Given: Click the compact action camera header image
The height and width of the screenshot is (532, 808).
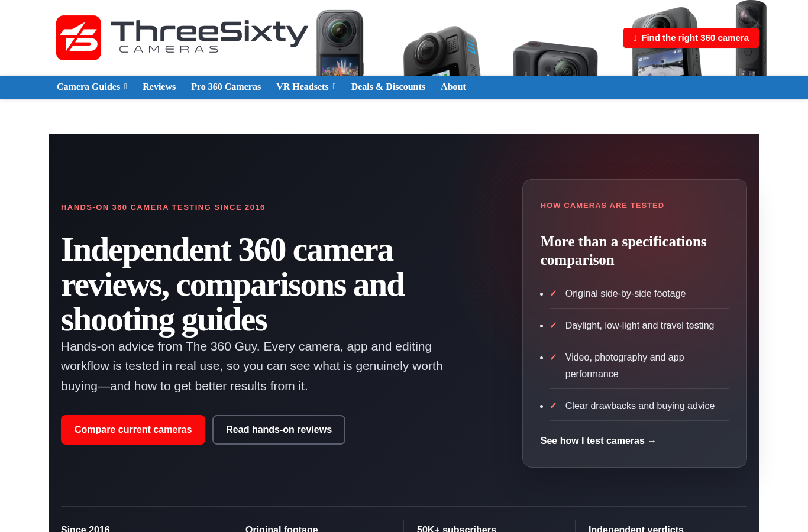Looking at the screenshot, I should coord(555,59).
